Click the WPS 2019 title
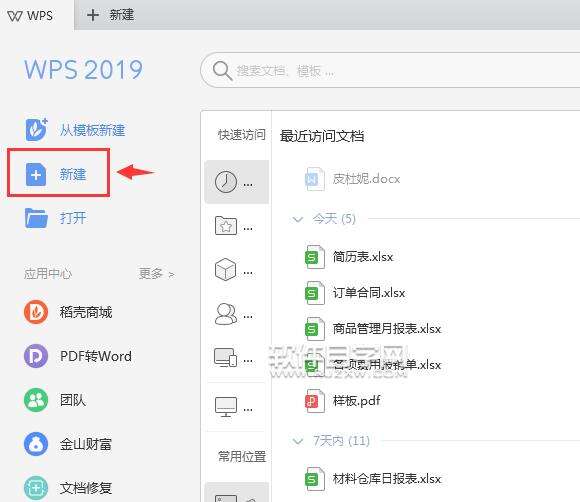 coord(84,69)
